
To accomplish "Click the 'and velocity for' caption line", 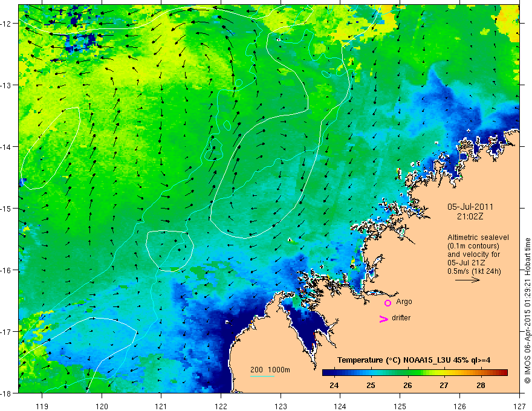I will (473, 254).
